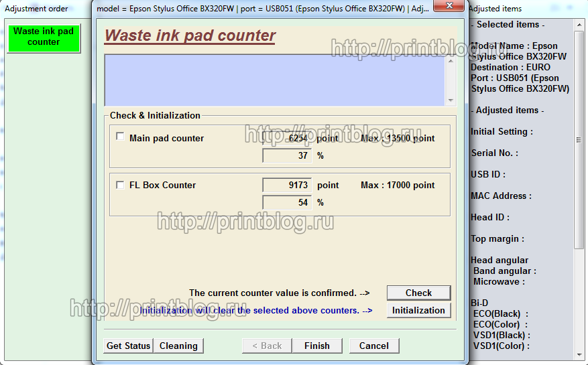This screenshot has width=588, height=365.
Task: Click the 'Max : 17000 point' text
Action: pos(398,185)
